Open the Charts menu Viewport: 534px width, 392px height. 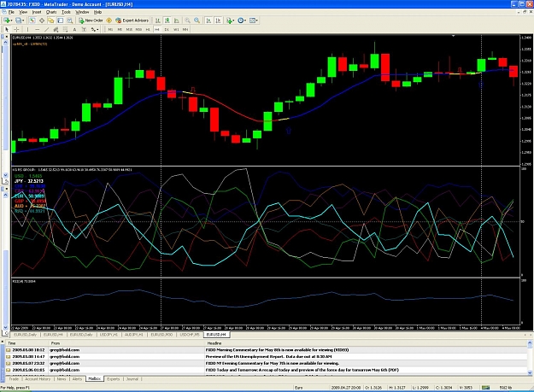(51, 12)
